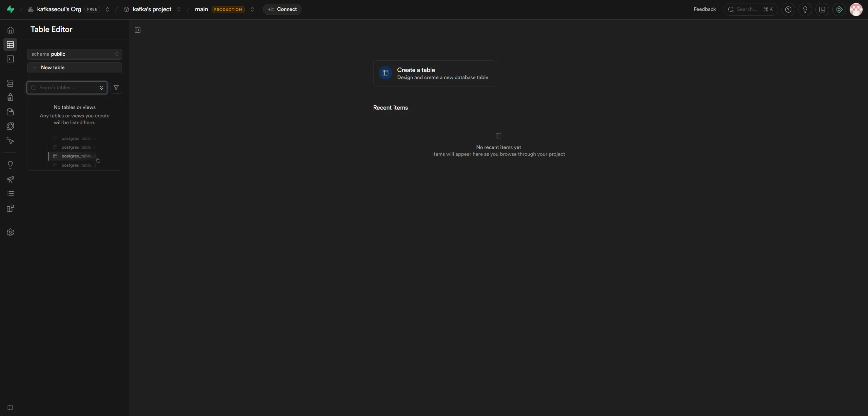Open the table list filter options

click(x=116, y=88)
